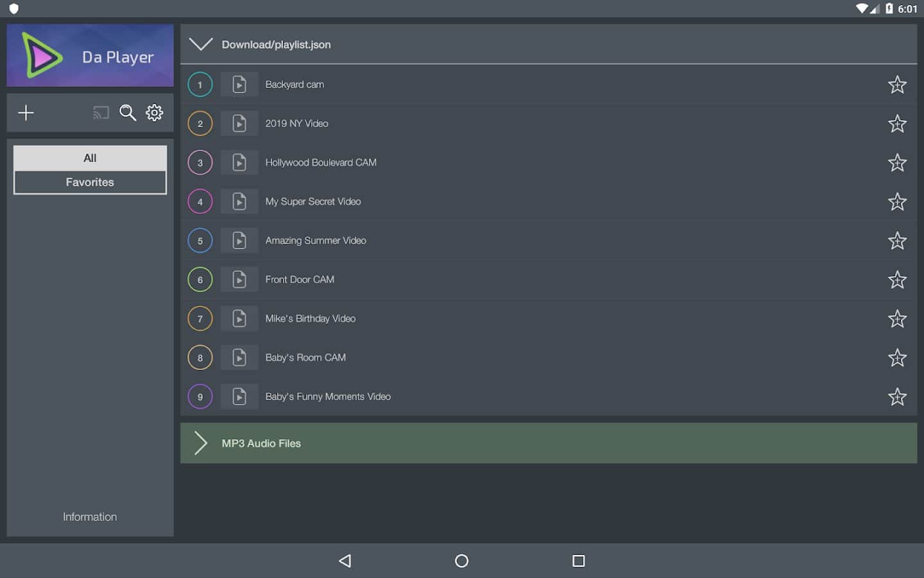Select the All tab
The width and height of the screenshot is (924, 578).
click(x=90, y=158)
